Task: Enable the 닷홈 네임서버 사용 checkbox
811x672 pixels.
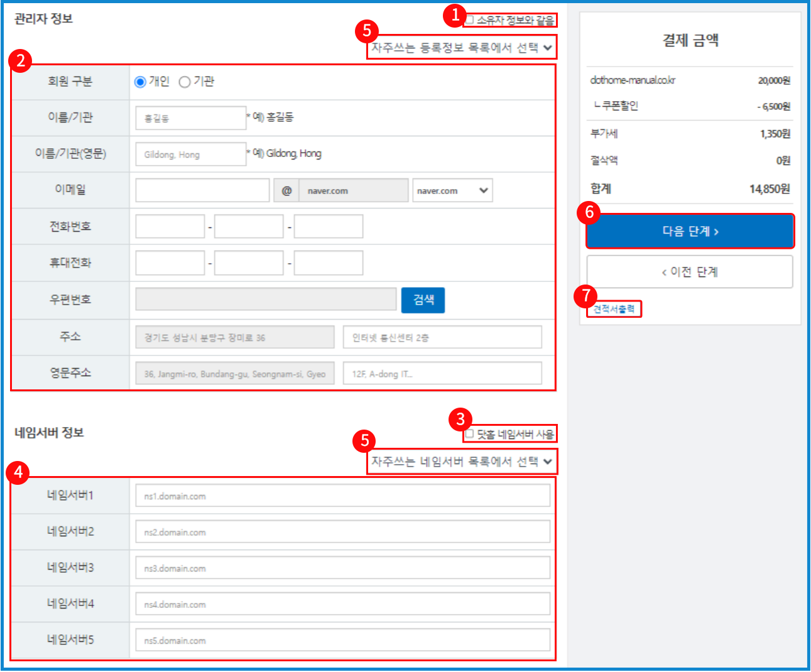Action: 469,434
